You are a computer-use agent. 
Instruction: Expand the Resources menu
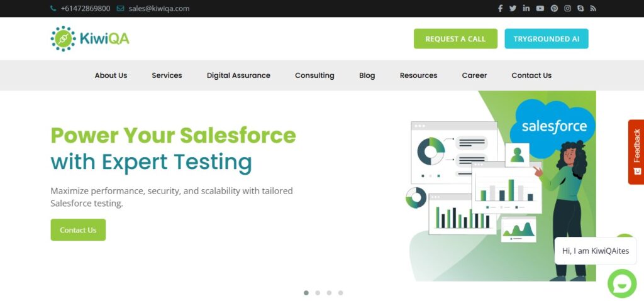[418, 75]
